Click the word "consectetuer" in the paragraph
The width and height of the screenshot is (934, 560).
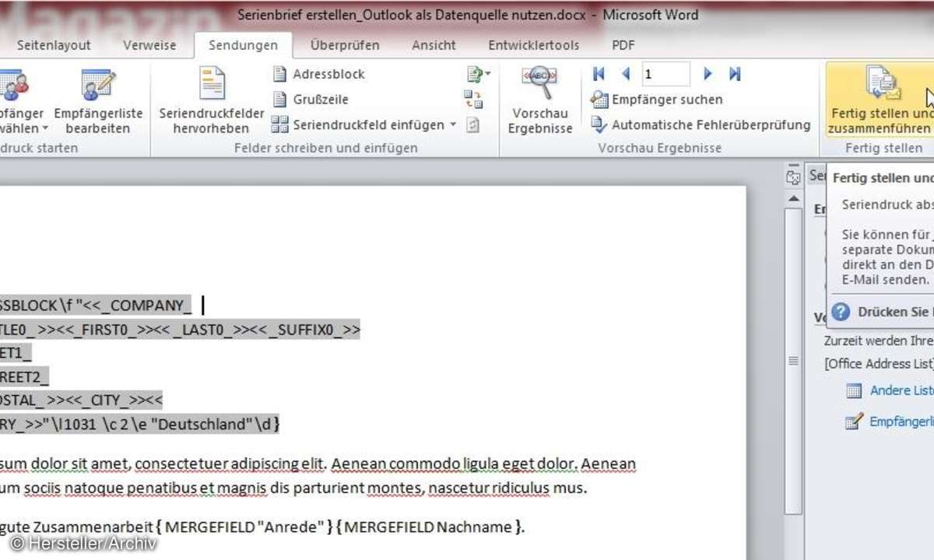[x=181, y=464]
